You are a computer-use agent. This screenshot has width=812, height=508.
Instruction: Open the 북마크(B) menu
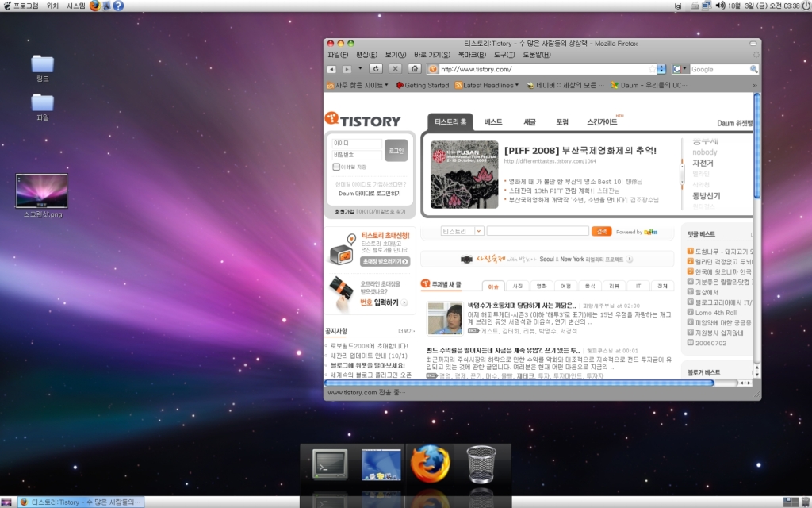pyautogui.click(x=472, y=55)
